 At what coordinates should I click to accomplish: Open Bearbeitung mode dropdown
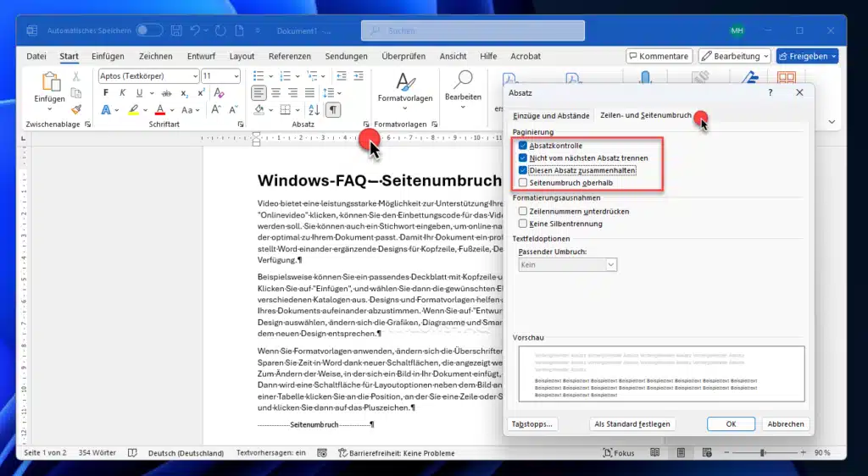(735, 56)
